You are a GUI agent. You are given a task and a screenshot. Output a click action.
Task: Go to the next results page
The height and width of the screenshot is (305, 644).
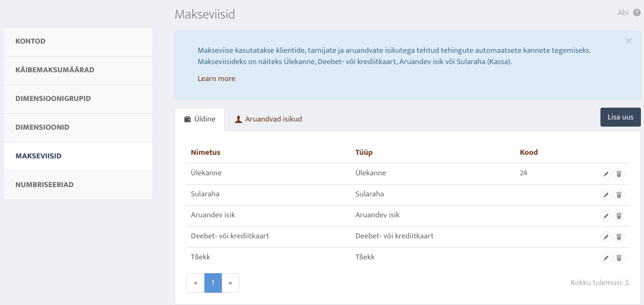(230, 283)
